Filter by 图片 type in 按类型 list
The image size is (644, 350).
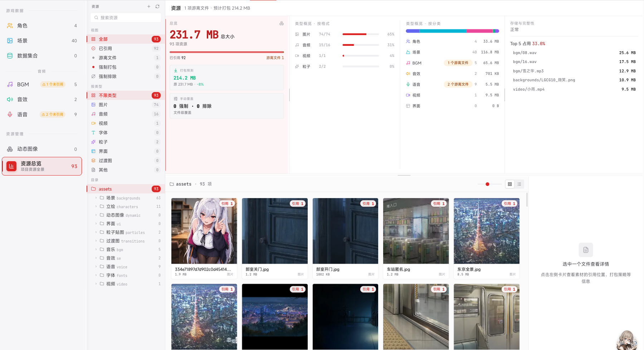coord(126,105)
